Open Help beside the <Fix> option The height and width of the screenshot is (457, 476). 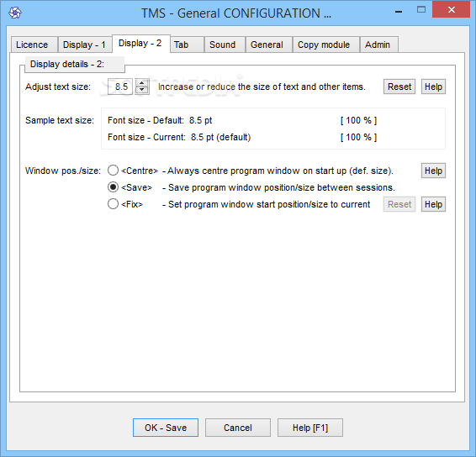(x=433, y=204)
